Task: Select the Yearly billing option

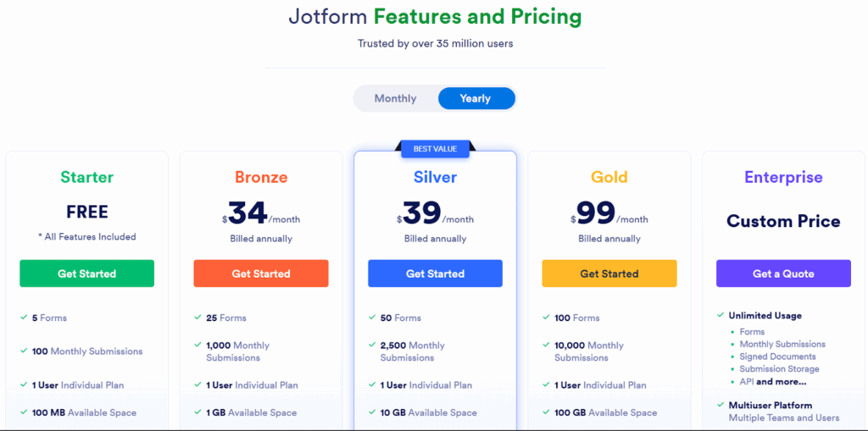Action: [476, 98]
